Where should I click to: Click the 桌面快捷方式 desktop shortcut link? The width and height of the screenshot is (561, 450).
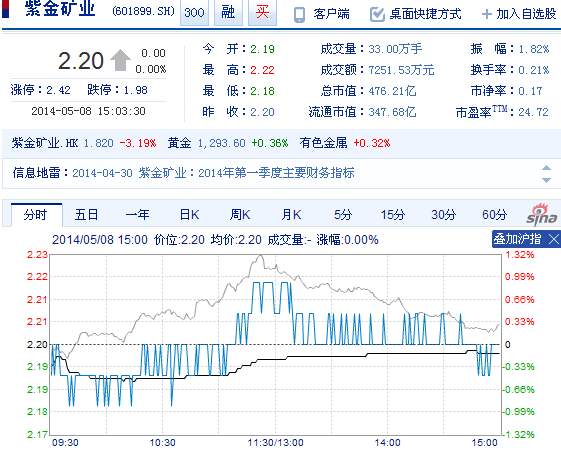coord(425,14)
